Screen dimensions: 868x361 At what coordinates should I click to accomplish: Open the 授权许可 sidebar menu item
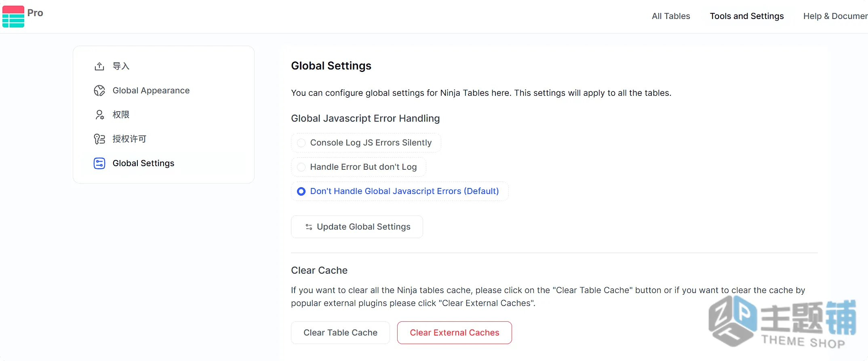tap(164, 139)
